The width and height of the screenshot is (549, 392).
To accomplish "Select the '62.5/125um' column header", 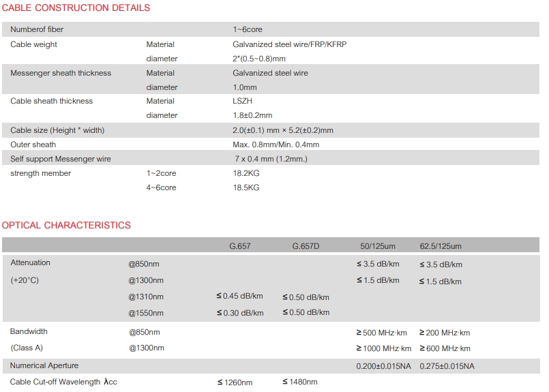I will [441, 246].
